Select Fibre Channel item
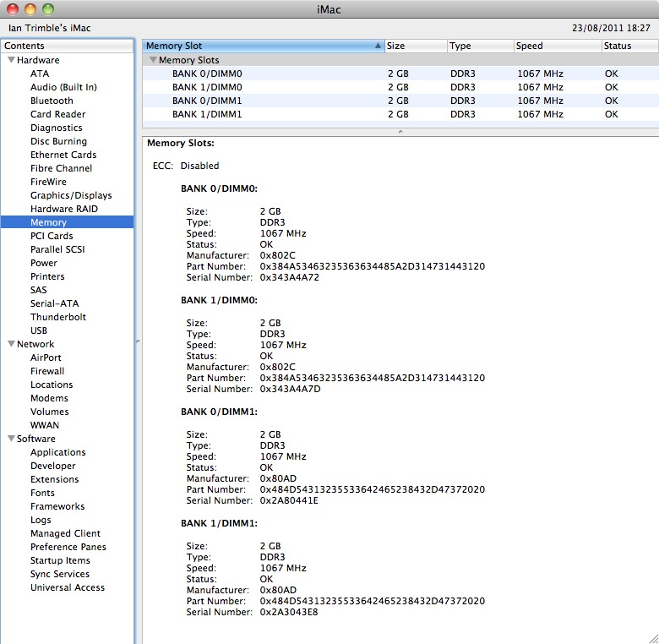The image size is (659, 644). 61,168
